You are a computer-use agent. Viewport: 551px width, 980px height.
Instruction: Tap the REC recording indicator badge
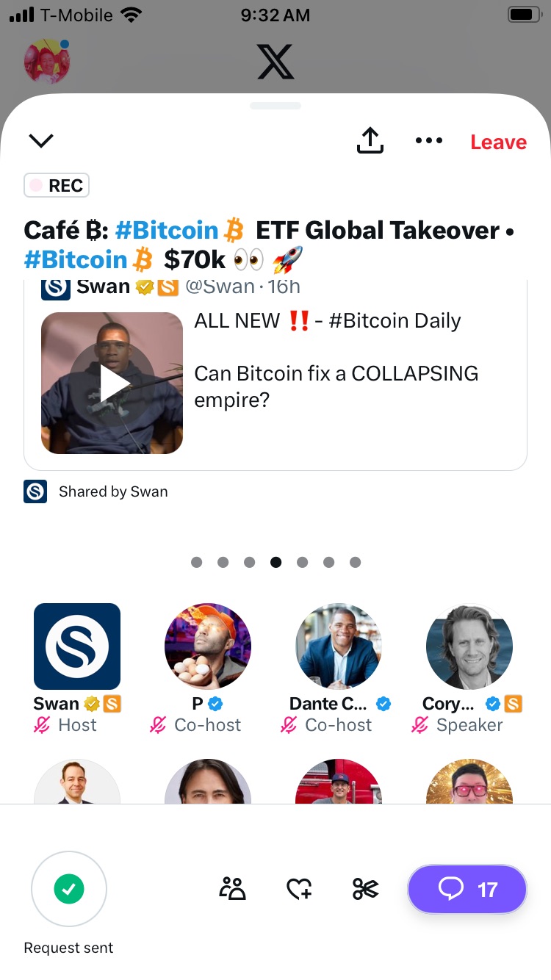(57, 186)
